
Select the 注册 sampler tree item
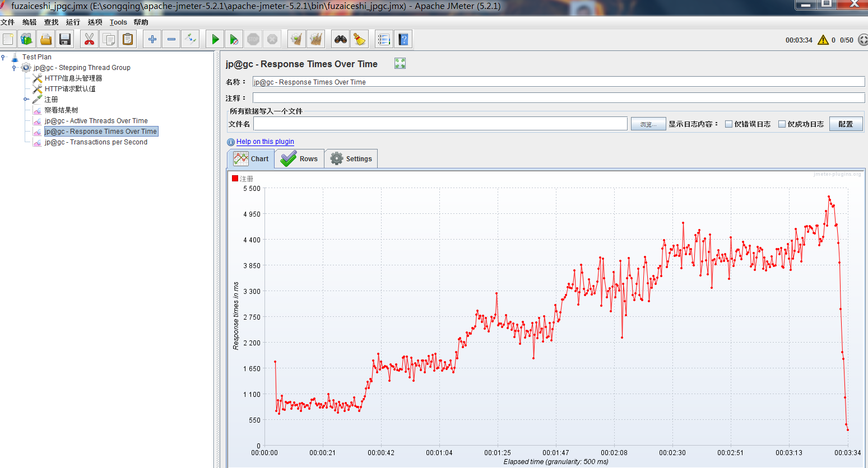tap(51, 99)
